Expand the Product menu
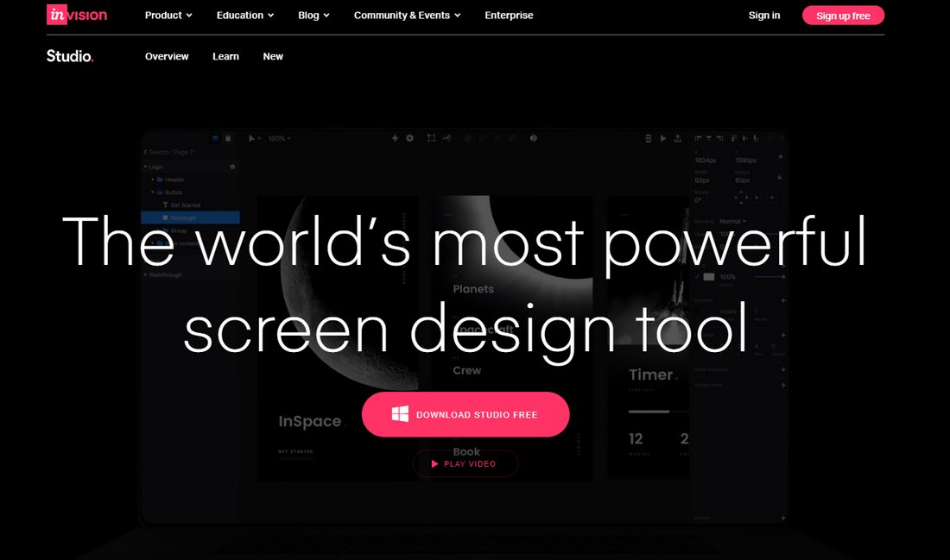This screenshot has height=560, width=950. (x=168, y=16)
